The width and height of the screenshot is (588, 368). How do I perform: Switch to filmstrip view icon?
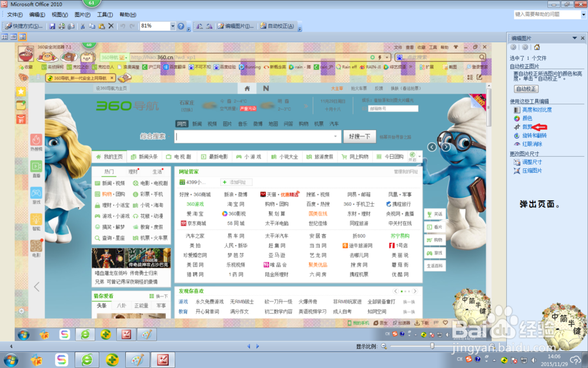pos(14,37)
